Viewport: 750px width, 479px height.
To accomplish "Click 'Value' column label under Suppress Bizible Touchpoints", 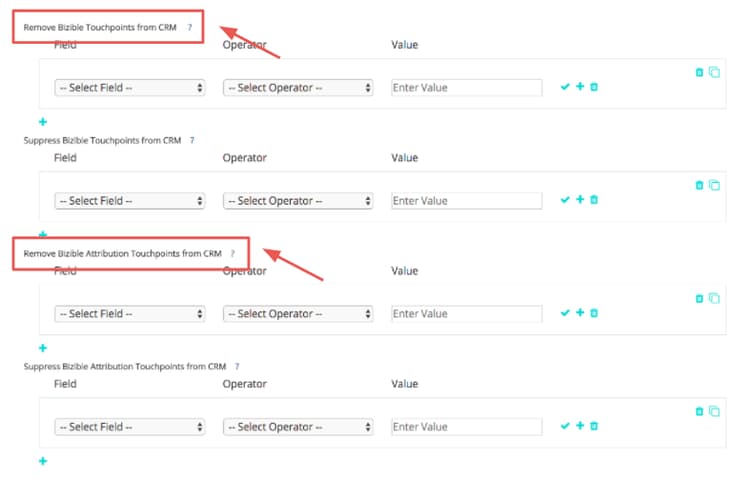I will (405, 158).
